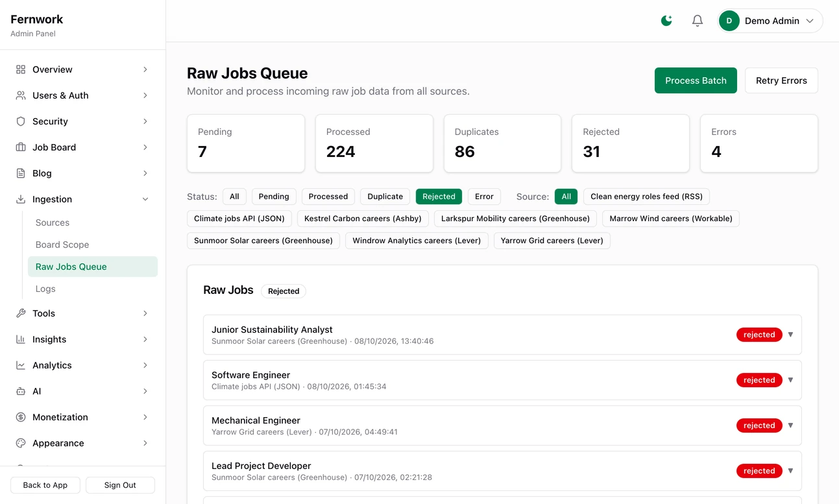Click the green D avatar
Viewport: 839px width, 504px height.
(x=729, y=21)
